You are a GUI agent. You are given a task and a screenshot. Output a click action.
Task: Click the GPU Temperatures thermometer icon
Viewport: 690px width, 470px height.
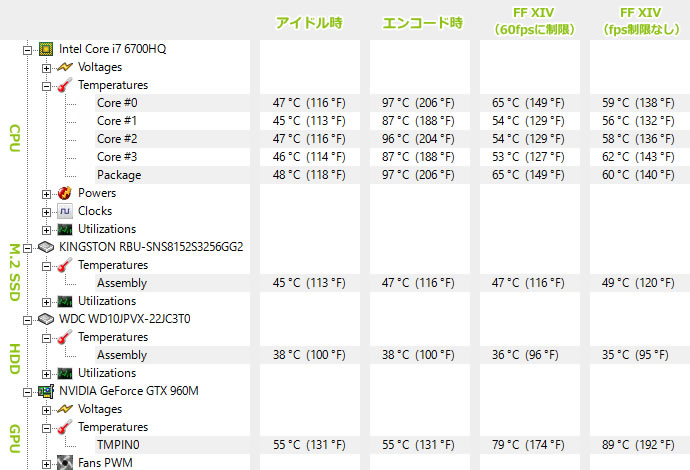(x=65, y=427)
